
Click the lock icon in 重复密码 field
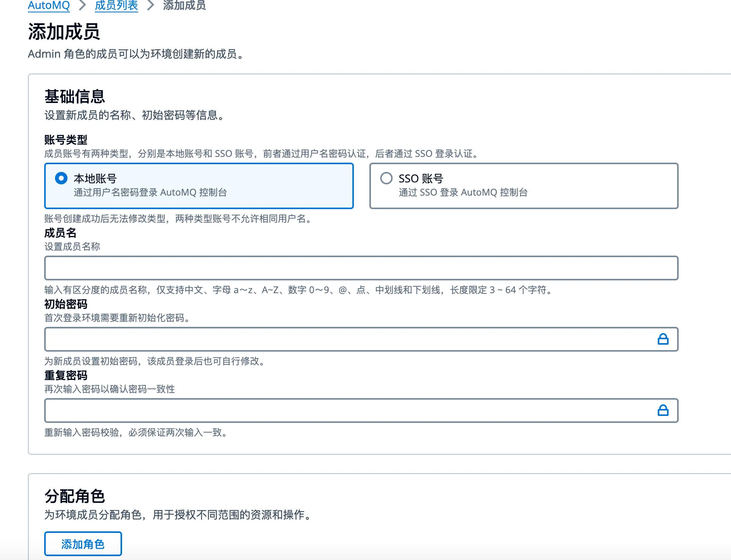coord(663,410)
